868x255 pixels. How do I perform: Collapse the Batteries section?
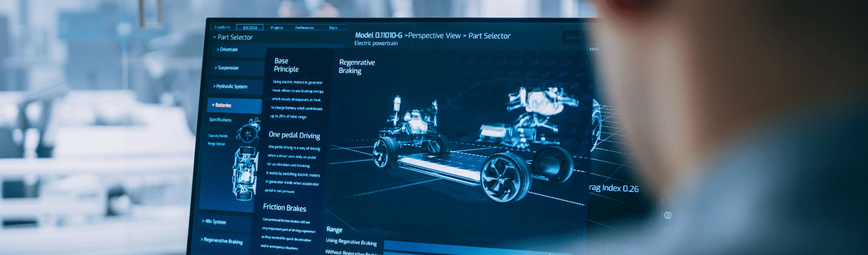234,105
